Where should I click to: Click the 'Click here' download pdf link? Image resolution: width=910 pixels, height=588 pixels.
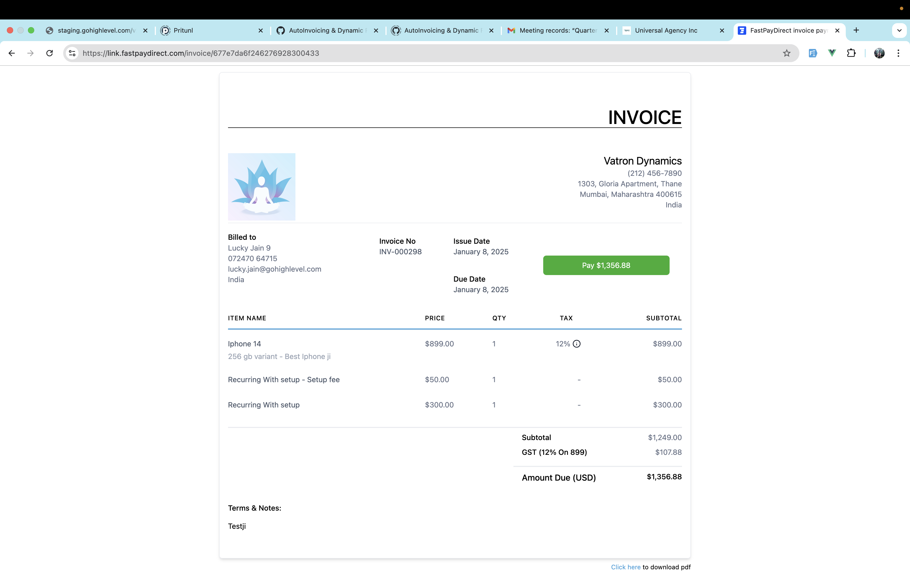(626, 567)
